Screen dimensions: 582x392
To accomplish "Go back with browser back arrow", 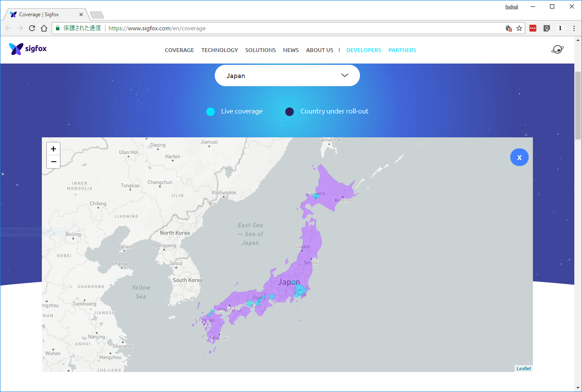I will tap(8, 28).
